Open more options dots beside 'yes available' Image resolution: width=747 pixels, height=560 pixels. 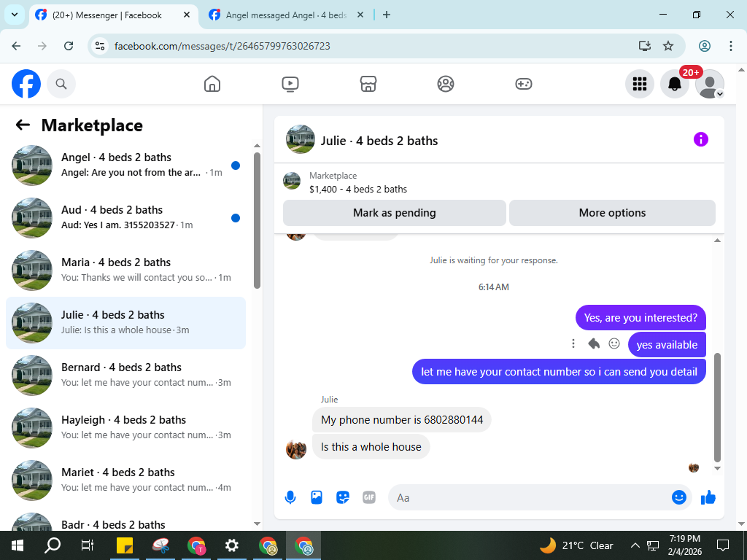pos(573,343)
